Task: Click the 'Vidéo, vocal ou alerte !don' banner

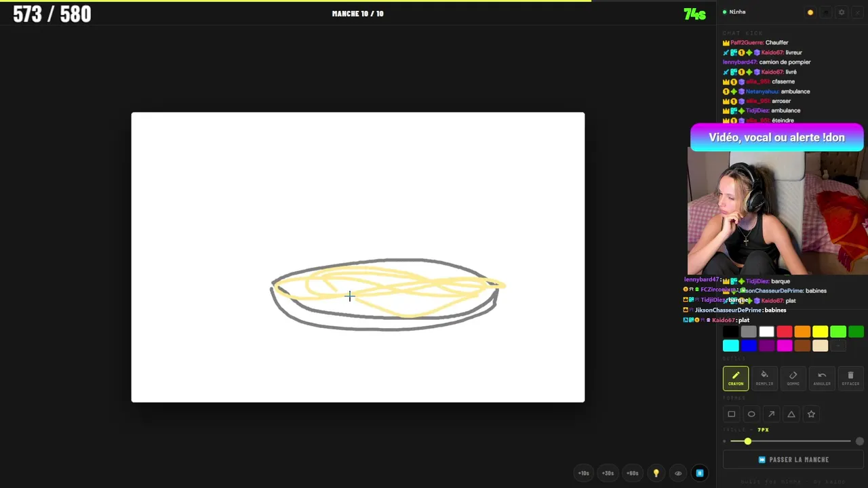Action: 776,137
